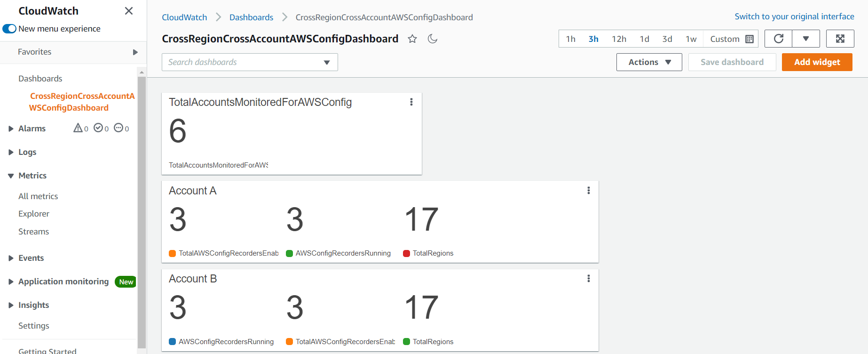Select the 1d time range
868x354 pixels.
point(644,39)
